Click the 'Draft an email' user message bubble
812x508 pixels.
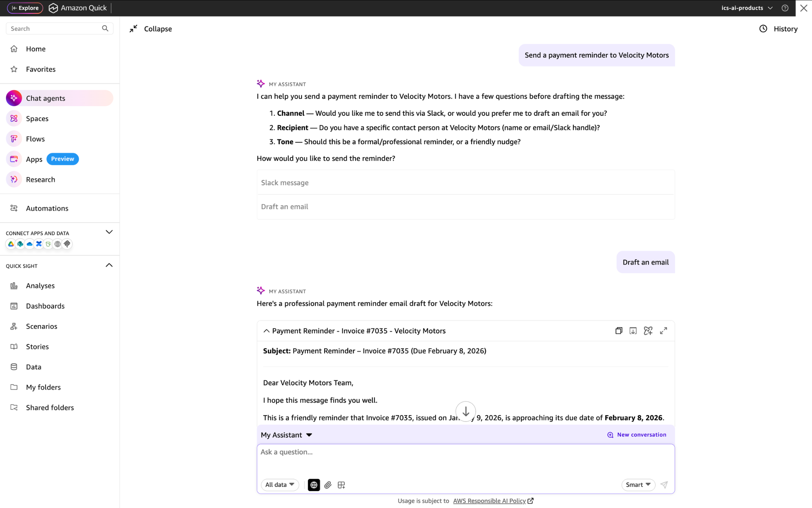click(x=645, y=262)
